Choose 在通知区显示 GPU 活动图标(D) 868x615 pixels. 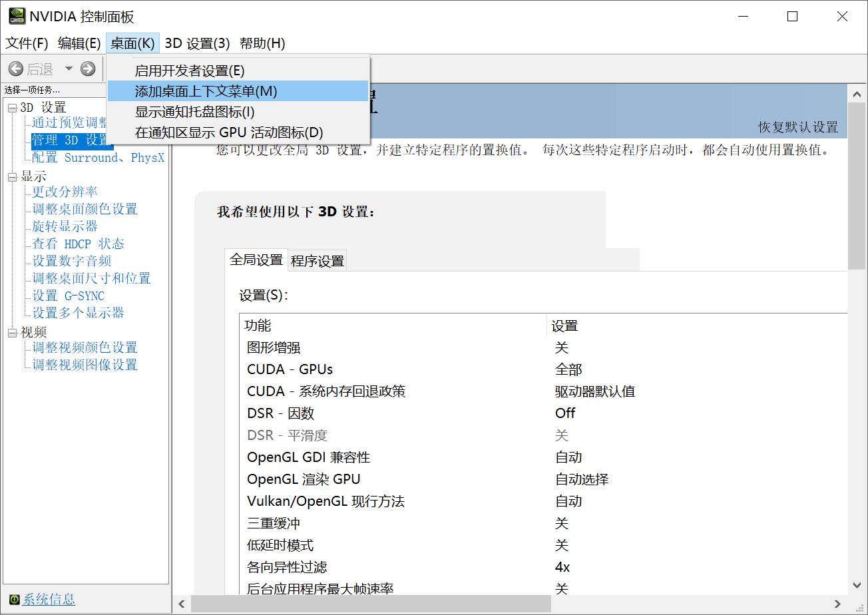[238, 132]
